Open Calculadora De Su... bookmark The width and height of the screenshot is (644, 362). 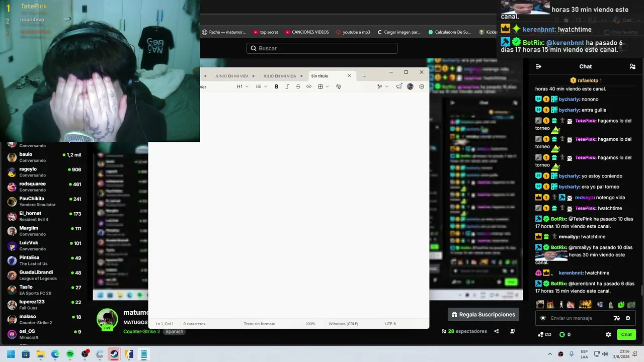[449, 32]
